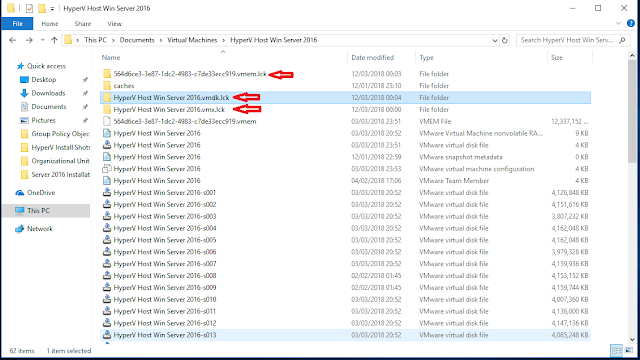Select This PC in the breadcrumb
Viewport: 640px width, 360px height.
point(96,40)
